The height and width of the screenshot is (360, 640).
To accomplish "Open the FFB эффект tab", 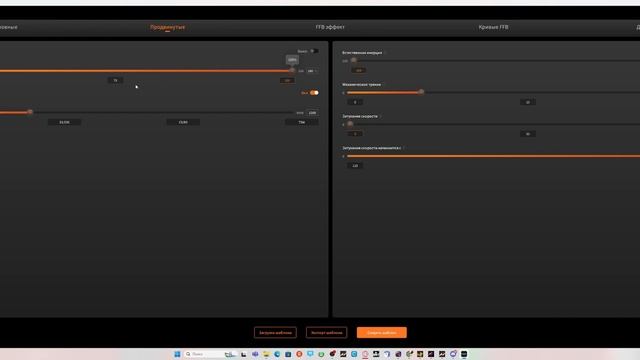I will (x=330, y=27).
